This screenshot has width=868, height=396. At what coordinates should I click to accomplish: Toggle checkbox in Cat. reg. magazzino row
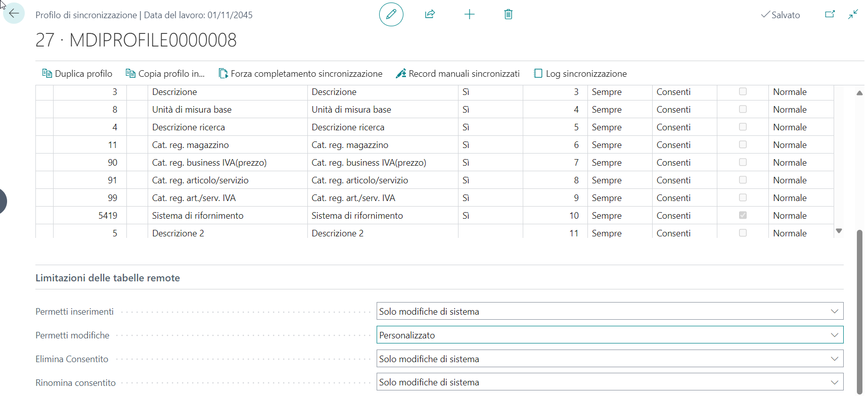[x=743, y=144]
